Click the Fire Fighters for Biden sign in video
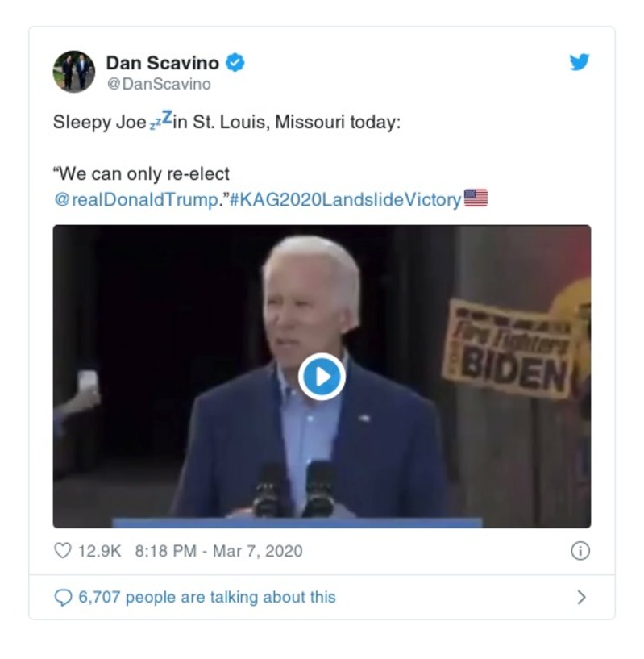The height and width of the screenshot is (659, 644). point(509,349)
